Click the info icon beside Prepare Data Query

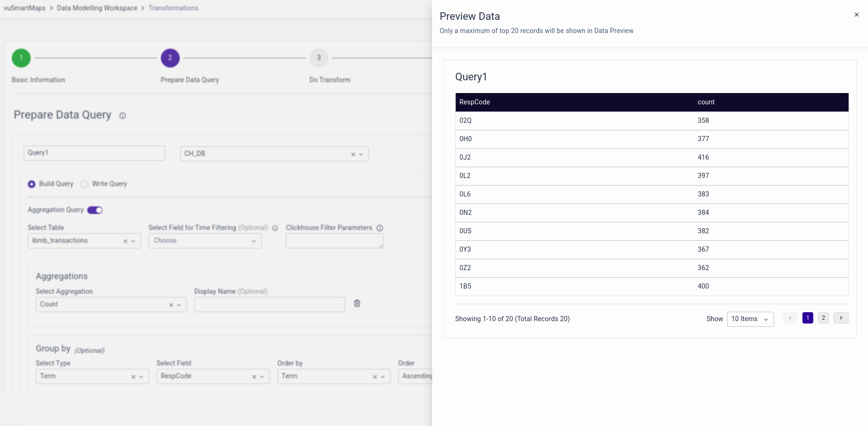[x=123, y=116]
